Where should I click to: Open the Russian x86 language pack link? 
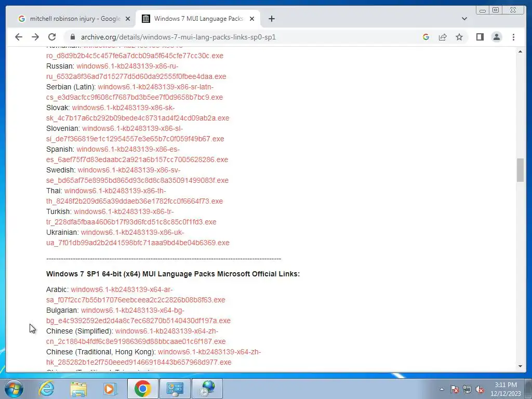point(136,71)
